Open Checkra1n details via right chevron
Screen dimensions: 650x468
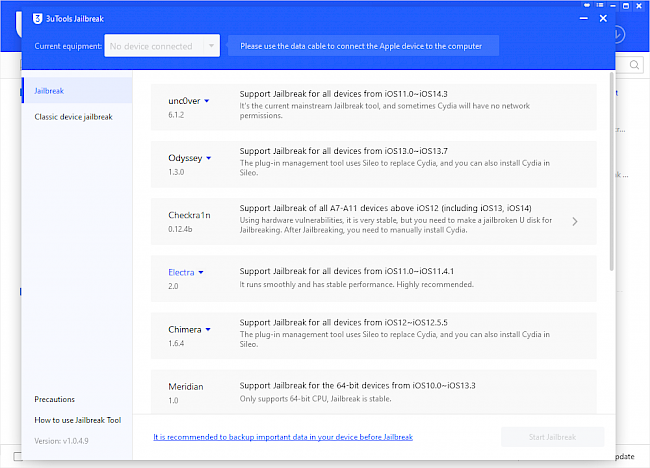point(575,221)
